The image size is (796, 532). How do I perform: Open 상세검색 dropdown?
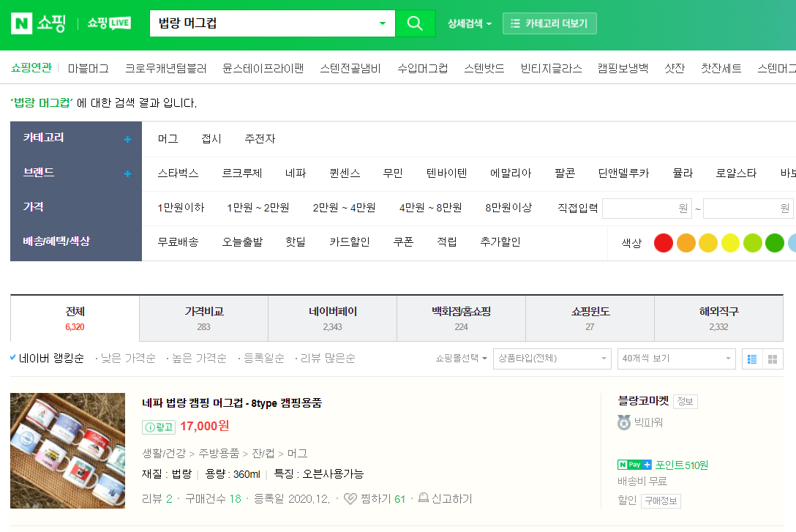pos(470,23)
